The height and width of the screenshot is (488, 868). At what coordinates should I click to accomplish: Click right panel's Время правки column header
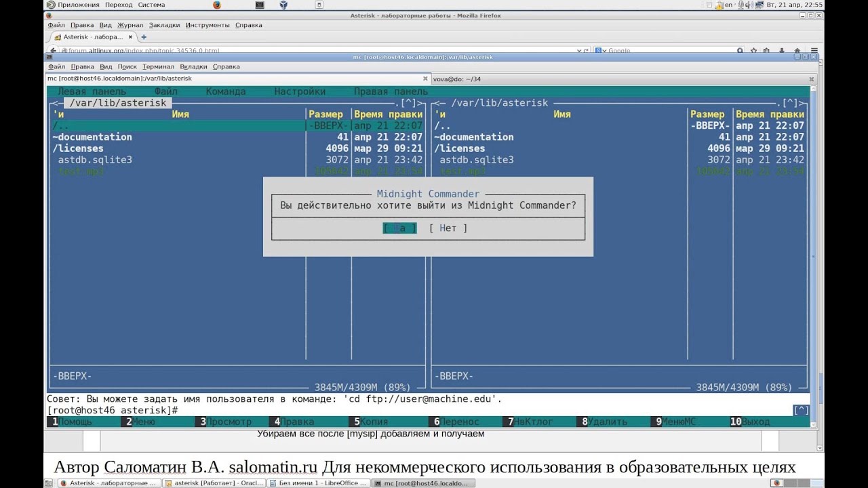point(770,115)
